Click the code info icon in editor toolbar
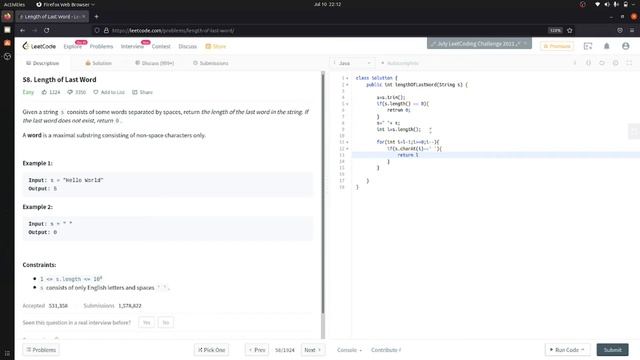 (575, 63)
